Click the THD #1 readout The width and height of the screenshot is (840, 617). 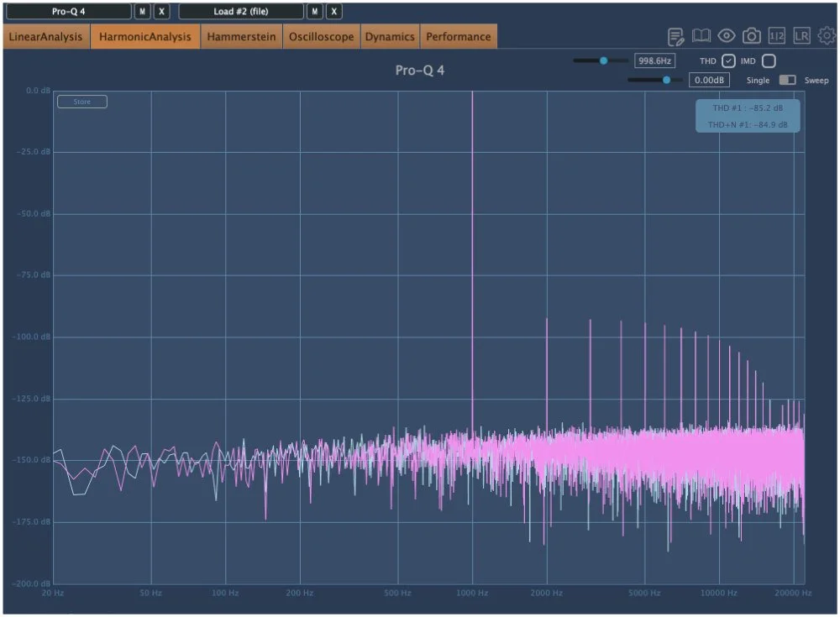[x=748, y=108]
